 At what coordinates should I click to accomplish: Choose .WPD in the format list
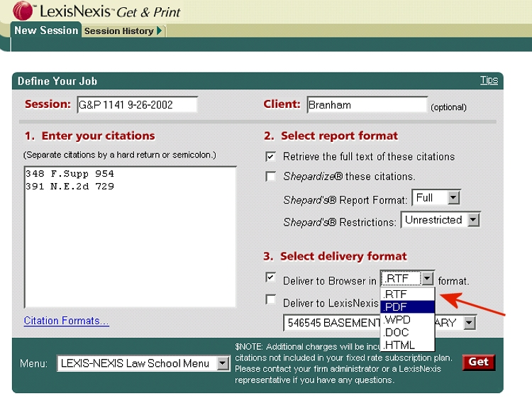(407, 320)
